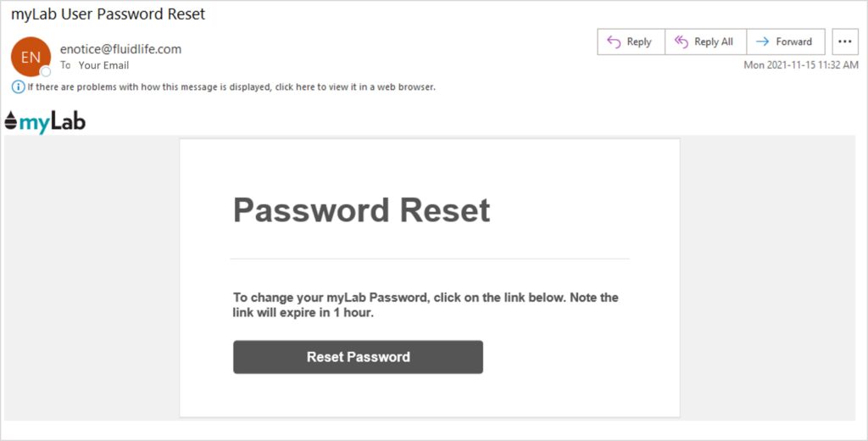Click the myLab droplet logo icon
The width and height of the screenshot is (868, 441).
tap(10, 123)
